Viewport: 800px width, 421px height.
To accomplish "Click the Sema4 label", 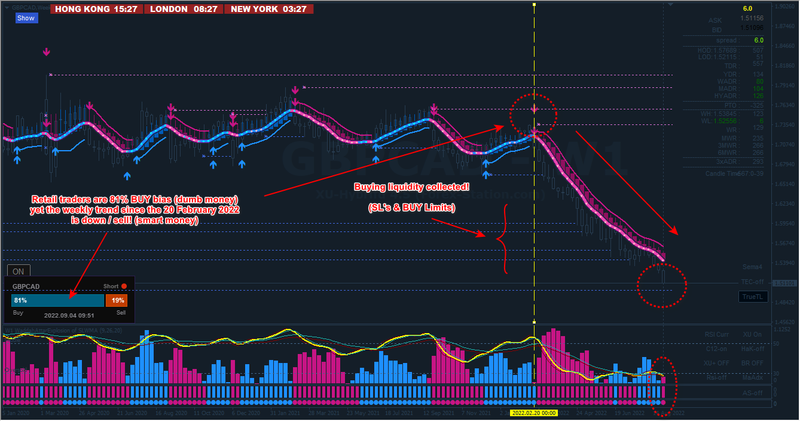I will pos(753,267).
